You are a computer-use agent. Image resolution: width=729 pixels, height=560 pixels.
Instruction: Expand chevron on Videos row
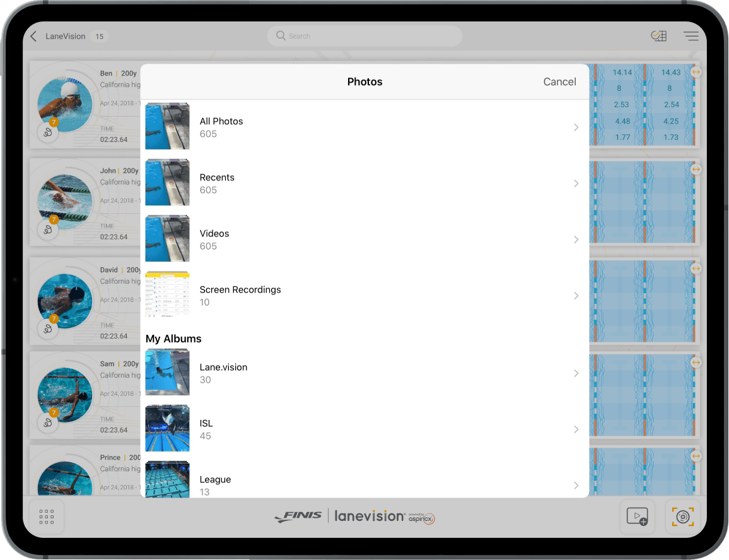click(576, 240)
